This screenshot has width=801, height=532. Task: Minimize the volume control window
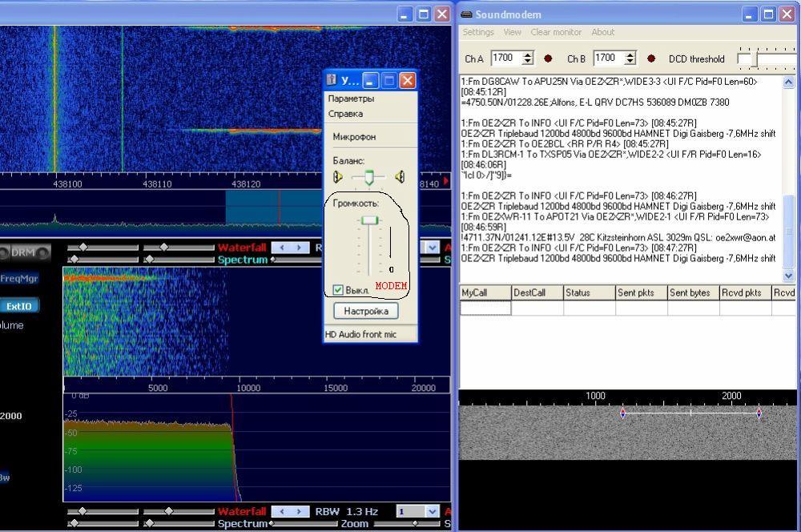tap(371, 80)
